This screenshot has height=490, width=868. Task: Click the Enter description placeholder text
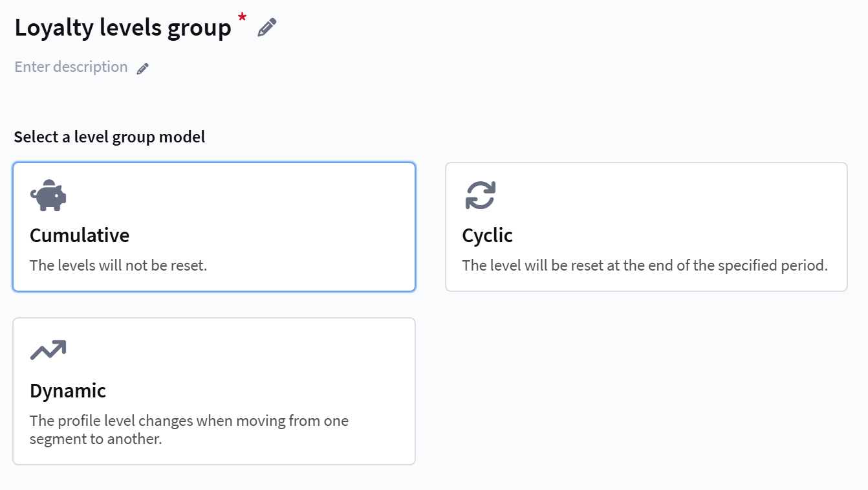tap(71, 67)
